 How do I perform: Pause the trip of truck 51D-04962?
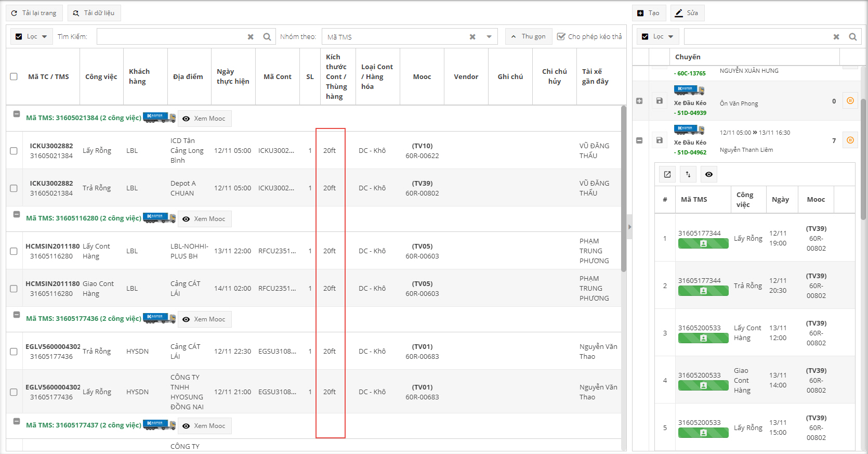pos(850,140)
